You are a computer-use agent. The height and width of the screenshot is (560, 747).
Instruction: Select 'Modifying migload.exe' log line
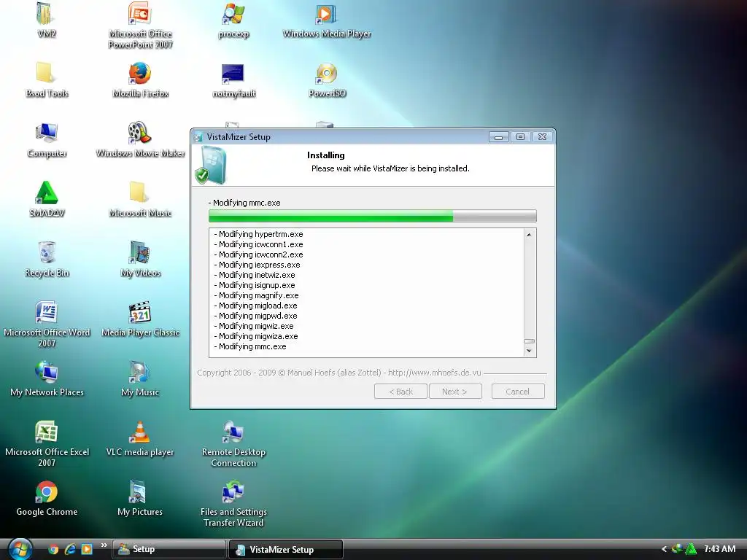[255, 306]
